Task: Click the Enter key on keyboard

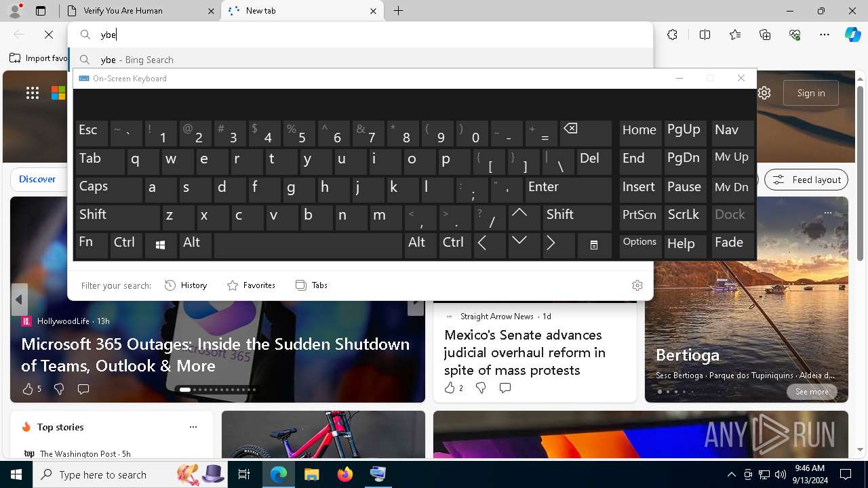Action: tap(568, 189)
